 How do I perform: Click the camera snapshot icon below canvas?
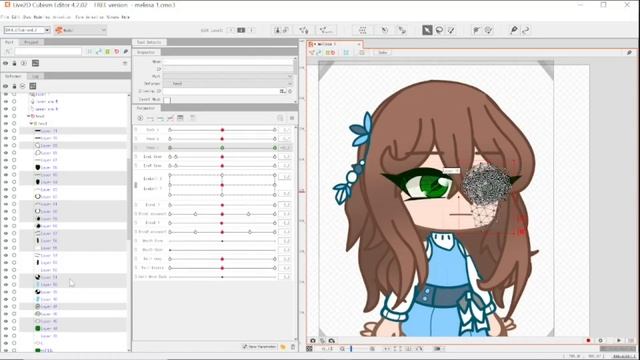[313, 340]
